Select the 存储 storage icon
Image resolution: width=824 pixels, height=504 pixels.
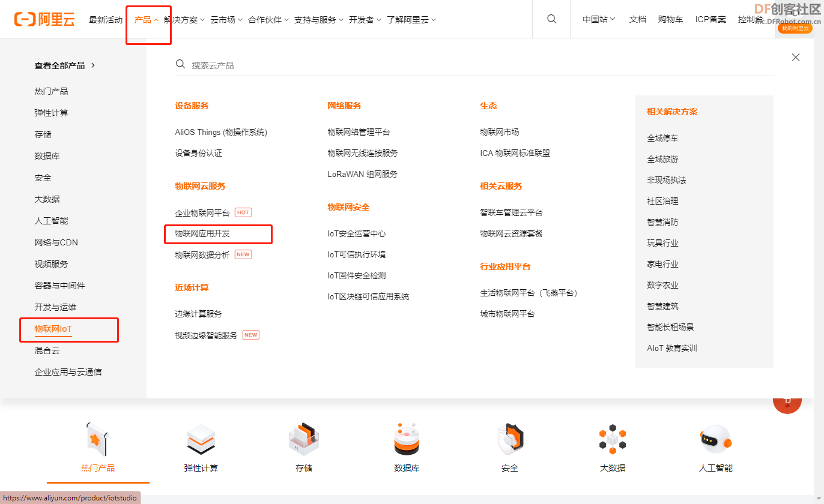[304, 439]
